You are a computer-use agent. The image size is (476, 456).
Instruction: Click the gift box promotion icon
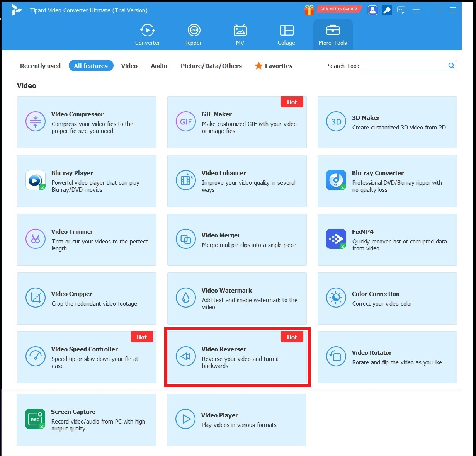(309, 10)
